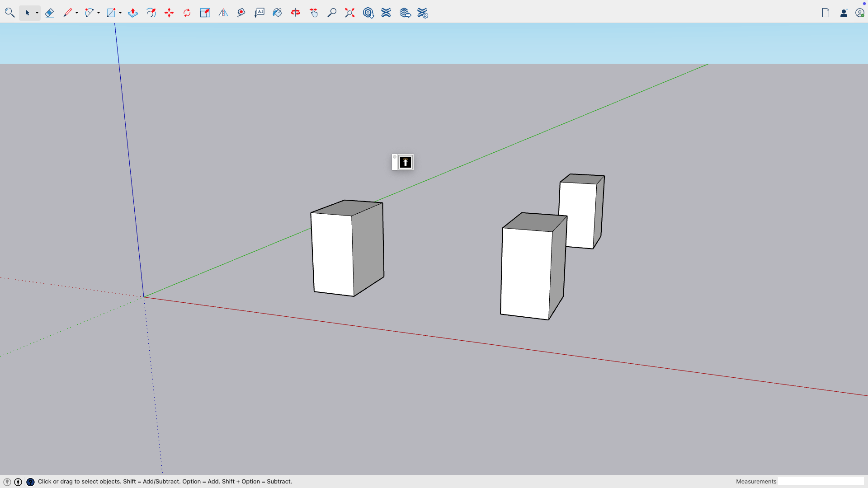Viewport: 868px width, 488px height.
Task: Expand the Select tool dropdown arrow
Action: 37,13
